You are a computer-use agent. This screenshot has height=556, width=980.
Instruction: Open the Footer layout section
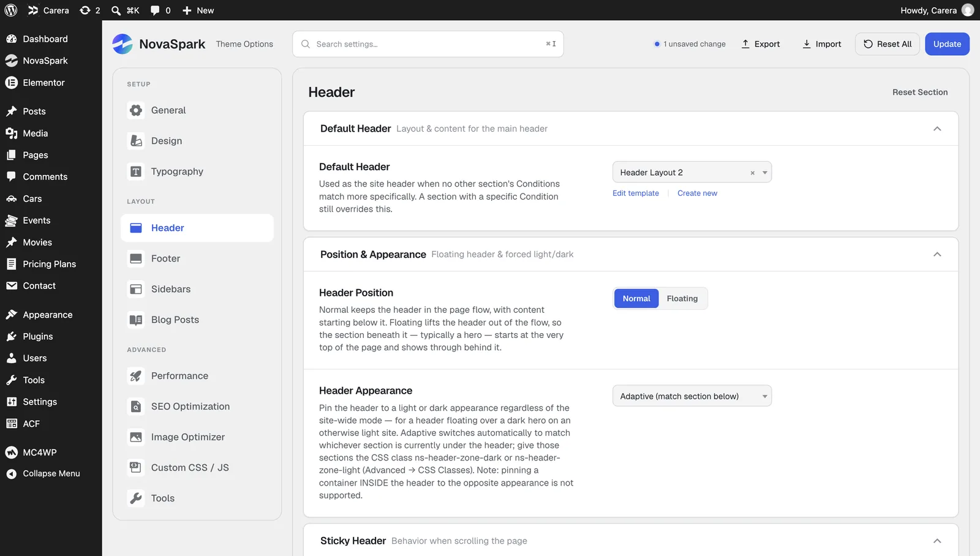[x=197, y=258]
